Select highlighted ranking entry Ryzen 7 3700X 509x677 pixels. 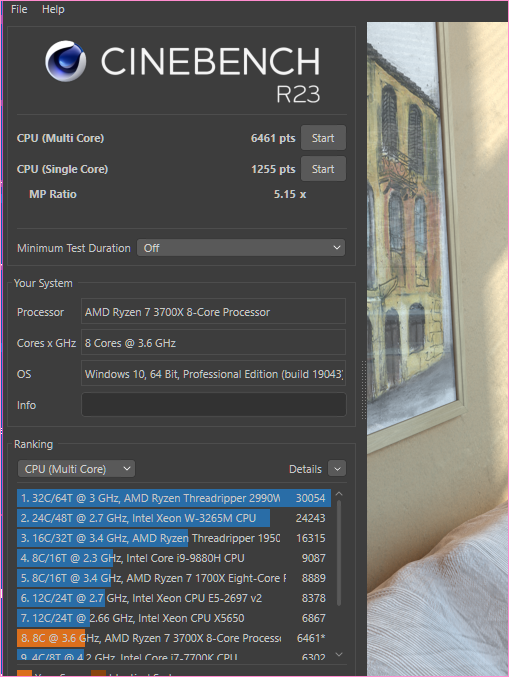coord(174,638)
